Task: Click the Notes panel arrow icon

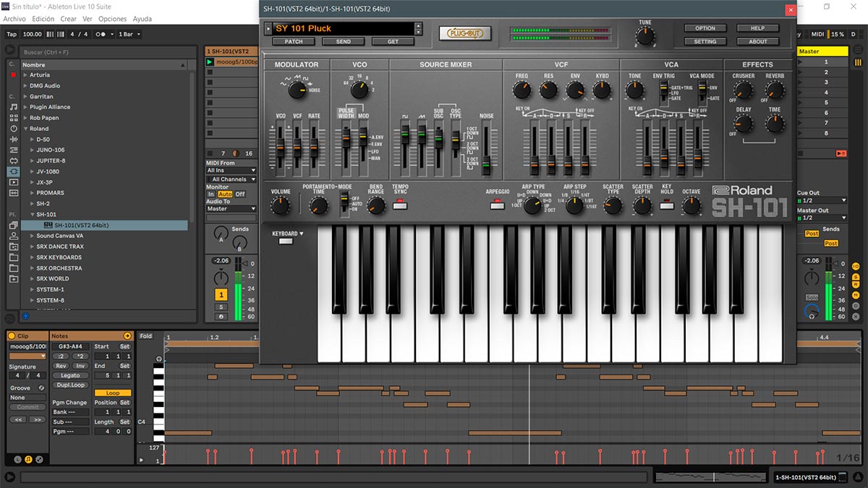Action: point(127,336)
